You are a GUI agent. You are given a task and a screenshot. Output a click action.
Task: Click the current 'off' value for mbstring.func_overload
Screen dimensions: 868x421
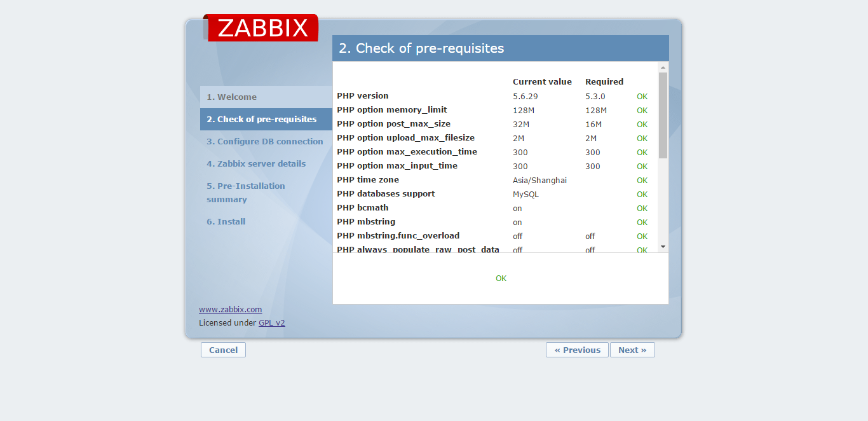tap(517, 236)
